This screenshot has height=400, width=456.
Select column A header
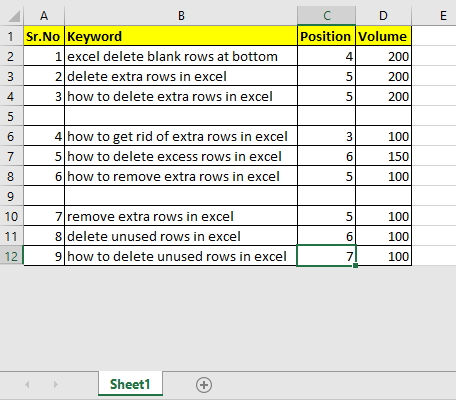point(44,16)
